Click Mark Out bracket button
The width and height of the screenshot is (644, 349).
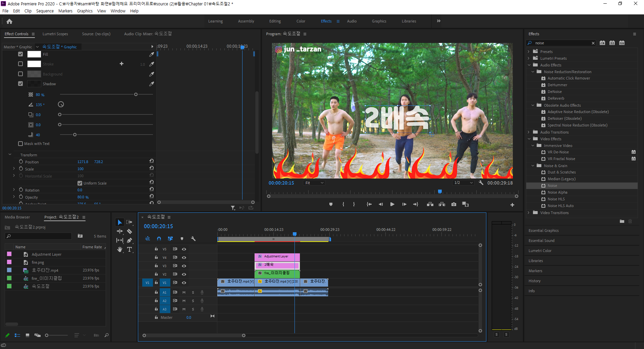354,204
